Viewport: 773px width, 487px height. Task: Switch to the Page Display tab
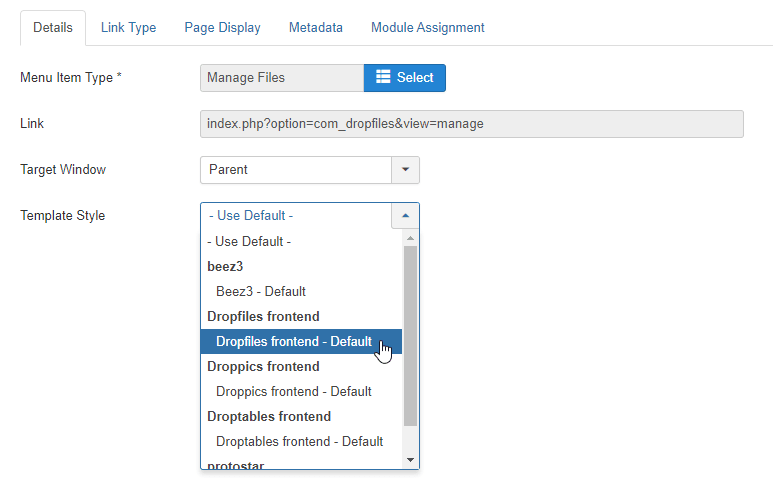222,28
